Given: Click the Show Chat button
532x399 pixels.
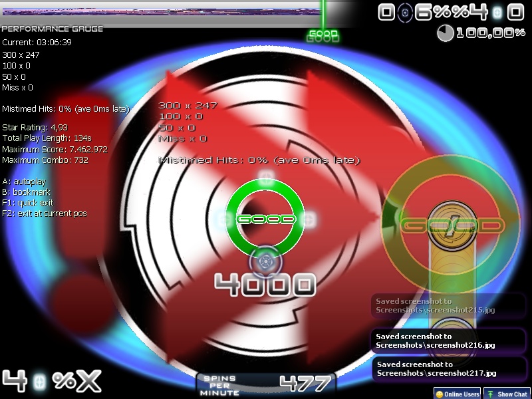Looking at the screenshot, I should pyautogui.click(x=507, y=394).
